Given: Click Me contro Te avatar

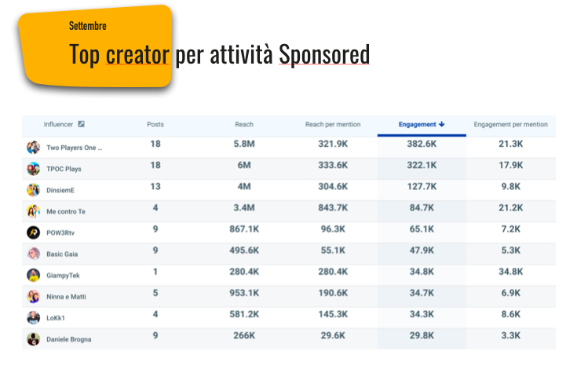Looking at the screenshot, I should point(34,211).
